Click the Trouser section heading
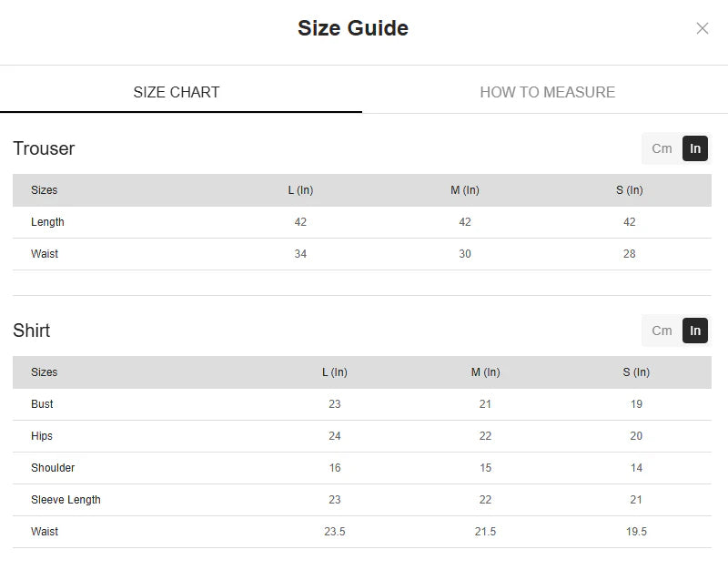 click(x=44, y=148)
